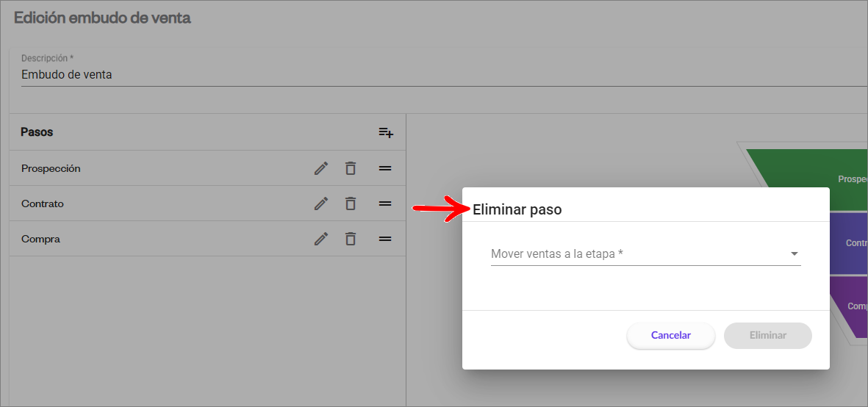This screenshot has width=868, height=407.
Task: Click the Contrato reorder handle icon
Action: click(x=384, y=203)
